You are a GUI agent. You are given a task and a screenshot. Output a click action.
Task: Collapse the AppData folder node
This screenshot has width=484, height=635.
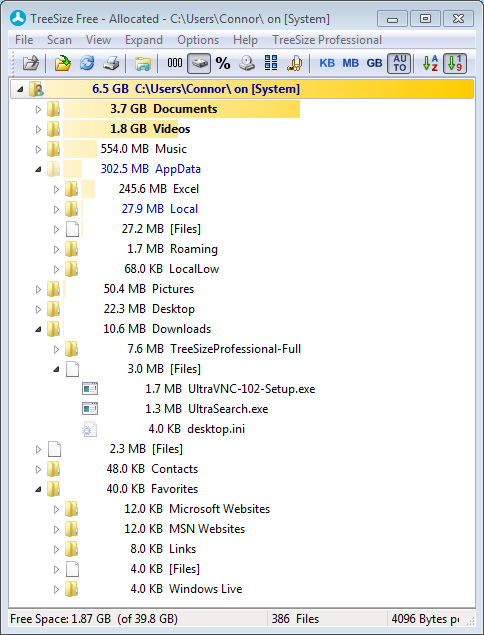pos(38,169)
